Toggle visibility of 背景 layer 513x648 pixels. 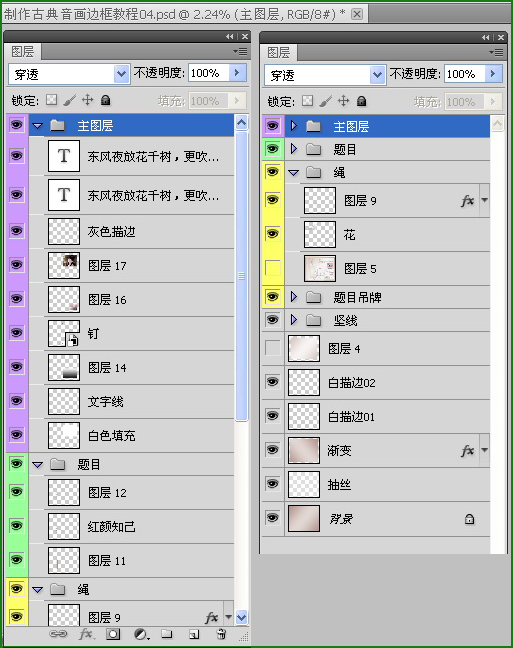tap(272, 517)
